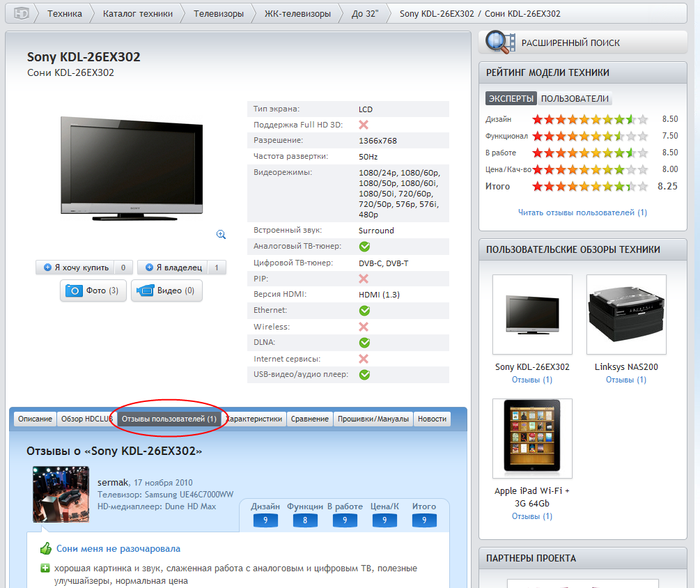This screenshot has height=588, width=700.
Task: Click the thumbs-up icon in the review
Action: pyautogui.click(x=45, y=548)
